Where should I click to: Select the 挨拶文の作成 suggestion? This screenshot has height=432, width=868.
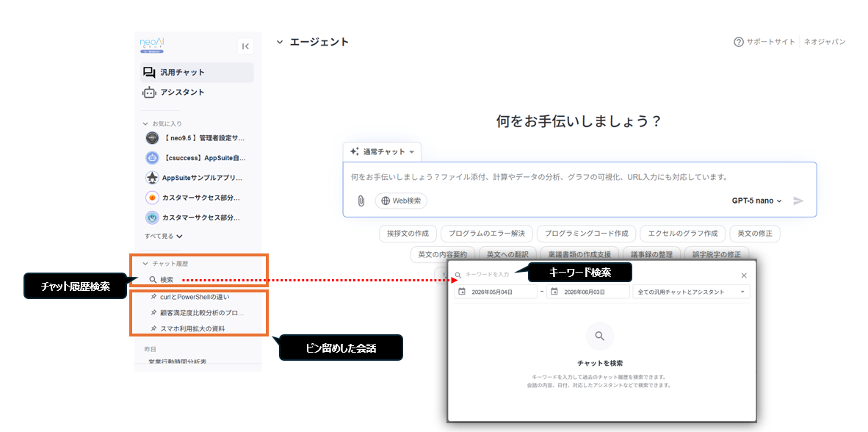coord(408,234)
